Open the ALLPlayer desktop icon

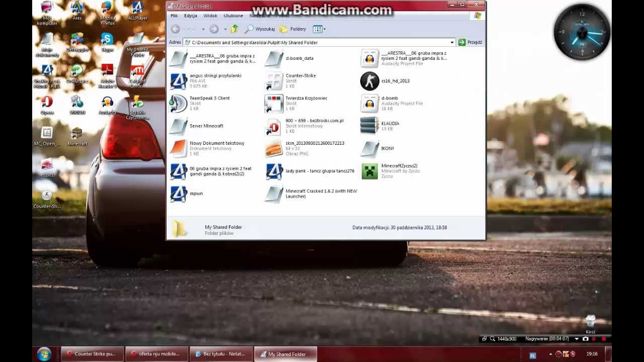(x=137, y=11)
